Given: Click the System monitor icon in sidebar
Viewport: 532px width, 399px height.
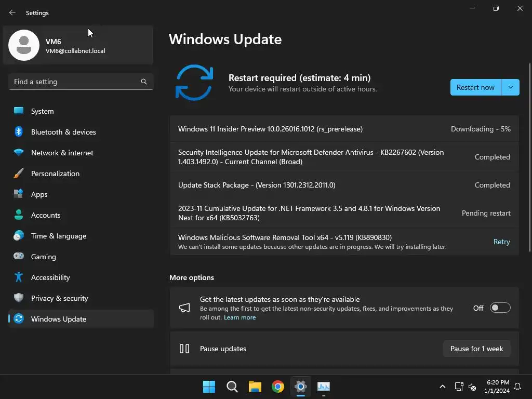Looking at the screenshot, I should (19, 111).
